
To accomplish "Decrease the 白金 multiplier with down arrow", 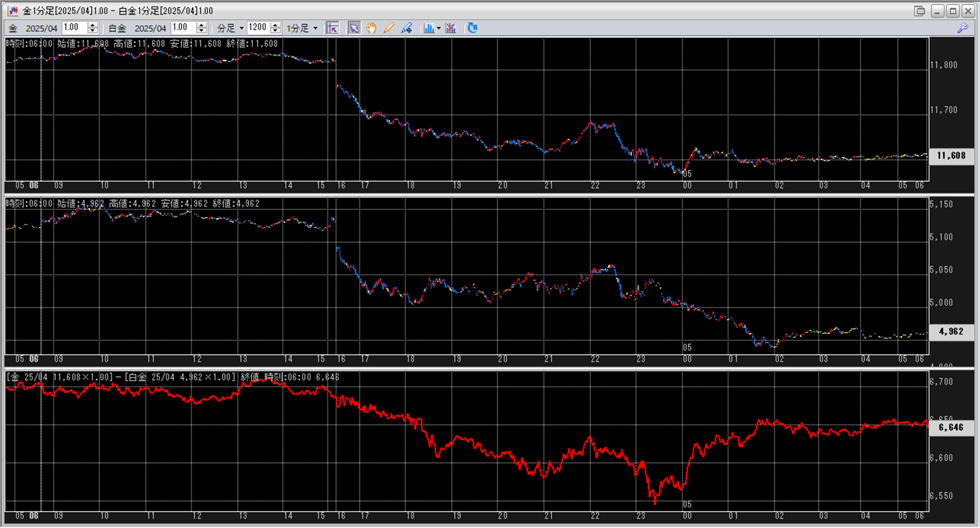I will pyautogui.click(x=201, y=31).
